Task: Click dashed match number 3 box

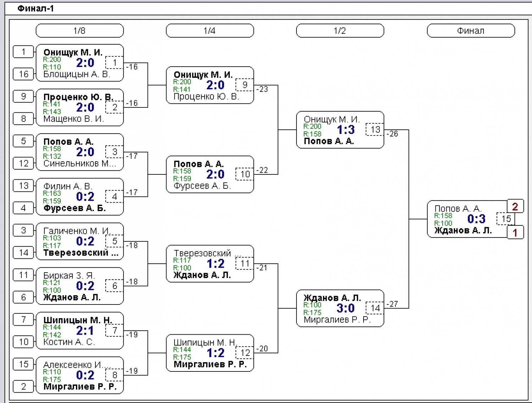Action: point(115,152)
